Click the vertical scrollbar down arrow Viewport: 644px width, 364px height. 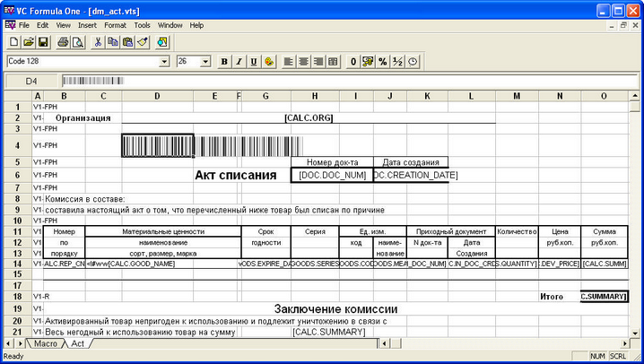[634, 334]
